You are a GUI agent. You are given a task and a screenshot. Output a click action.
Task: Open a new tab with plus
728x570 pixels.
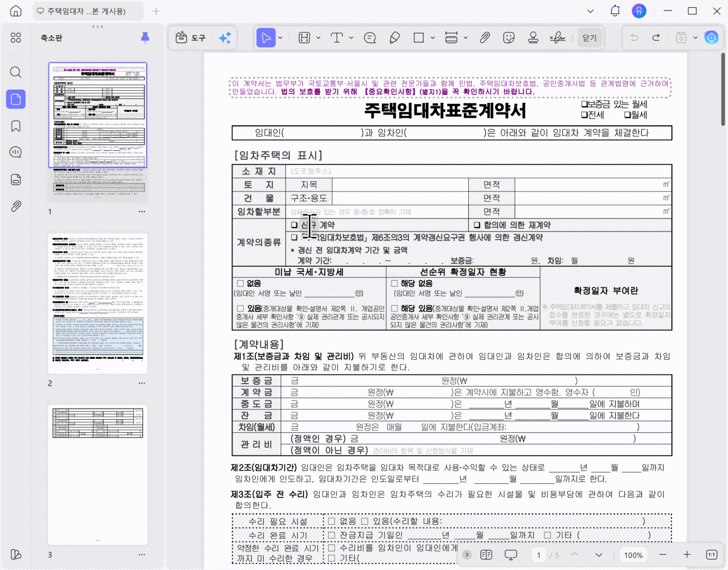(x=156, y=11)
